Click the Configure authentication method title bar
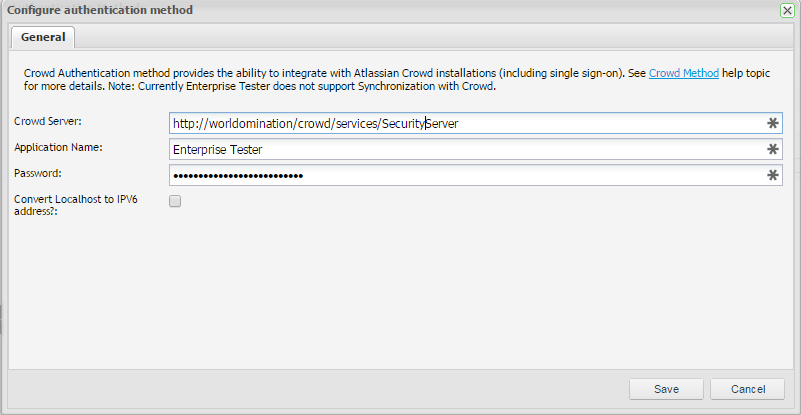Screen dimensions: 801x415 (300, 10)
